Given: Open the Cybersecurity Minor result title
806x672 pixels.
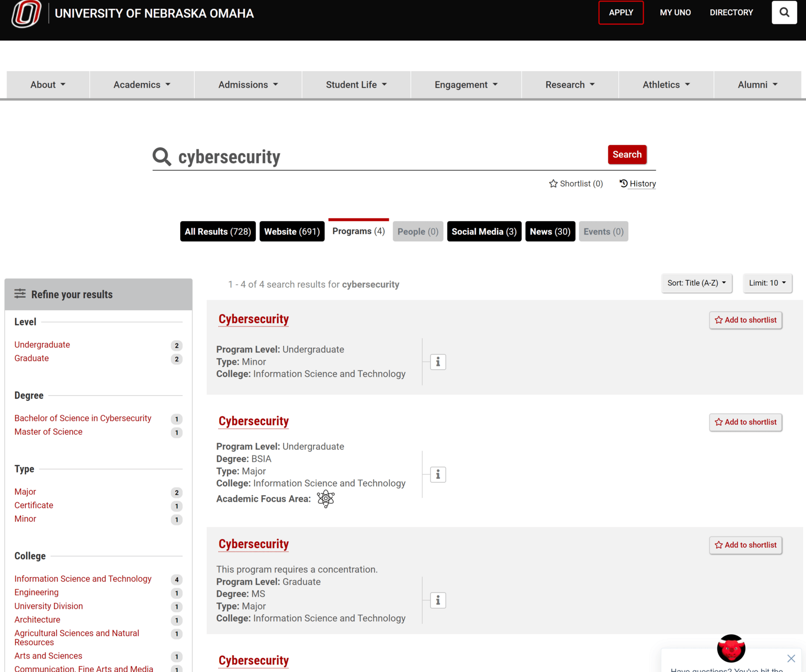Looking at the screenshot, I should point(253,319).
